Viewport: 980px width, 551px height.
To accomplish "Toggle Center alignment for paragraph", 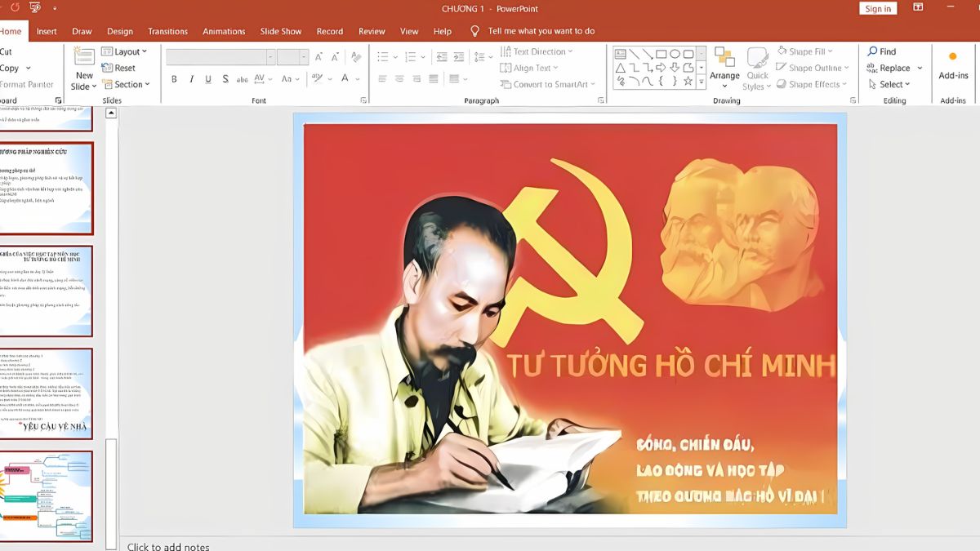I will (399, 79).
